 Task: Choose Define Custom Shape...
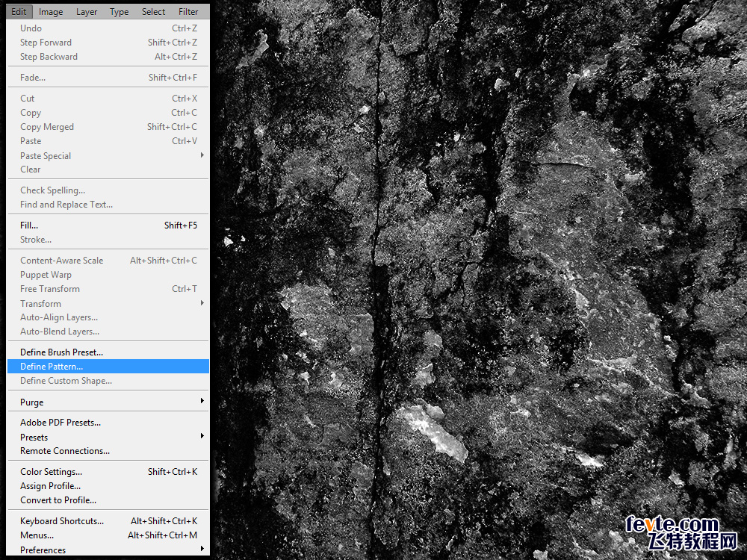click(x=108, y=381)
